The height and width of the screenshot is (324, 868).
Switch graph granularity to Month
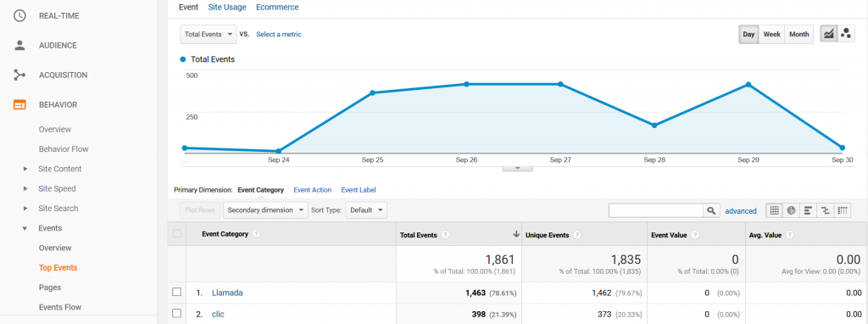(798, 34)
